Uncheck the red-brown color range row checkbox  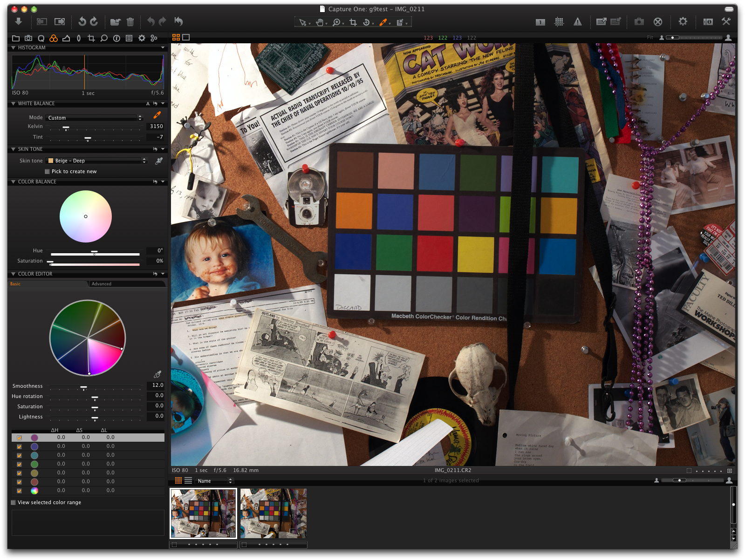(x=19, y=482)
